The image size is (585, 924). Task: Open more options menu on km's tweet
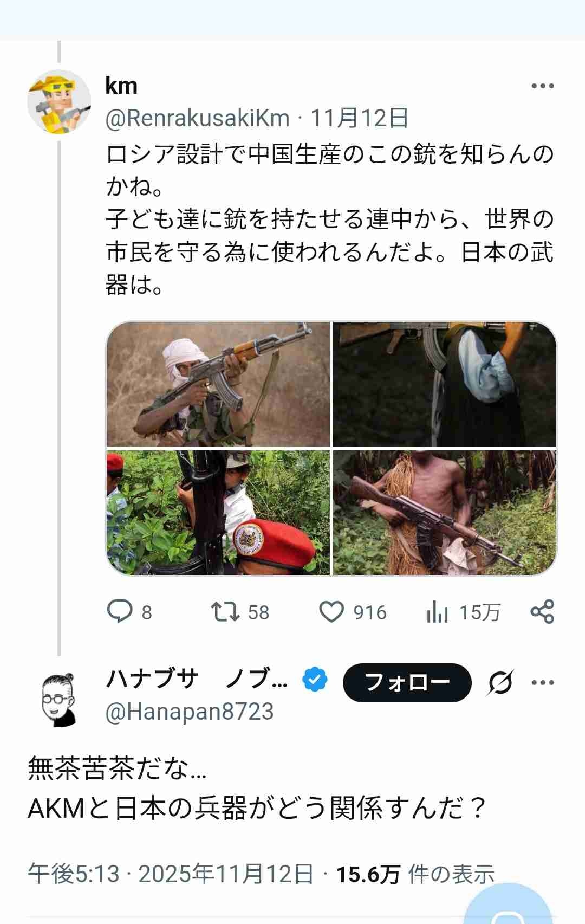point(542,86)
